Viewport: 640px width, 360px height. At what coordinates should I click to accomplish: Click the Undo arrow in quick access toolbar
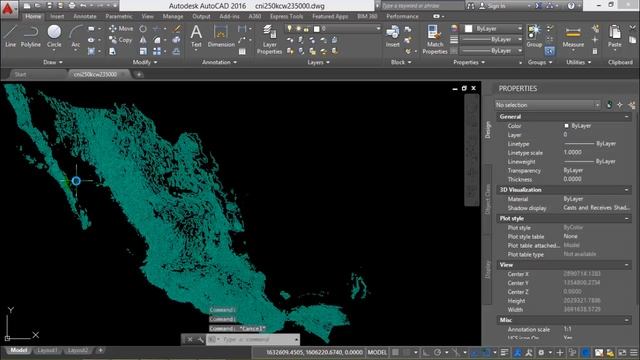coord(83,6)
